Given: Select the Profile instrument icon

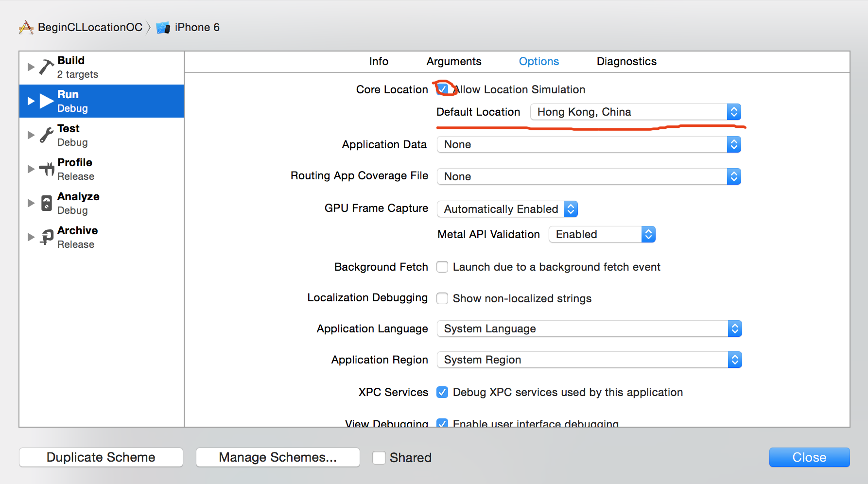Looking at the screenshot, I should [47, 169].
